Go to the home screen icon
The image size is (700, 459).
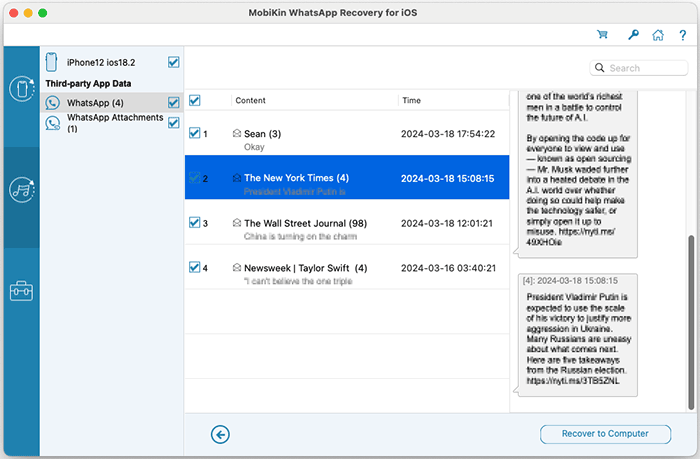[658, 35]
